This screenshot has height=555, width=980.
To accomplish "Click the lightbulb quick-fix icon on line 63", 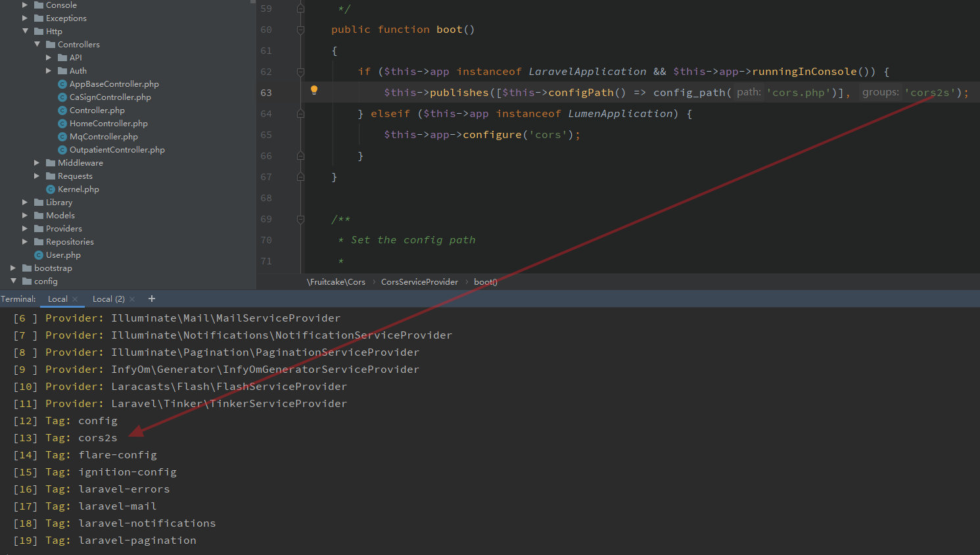I will click(x=314, y=90).
